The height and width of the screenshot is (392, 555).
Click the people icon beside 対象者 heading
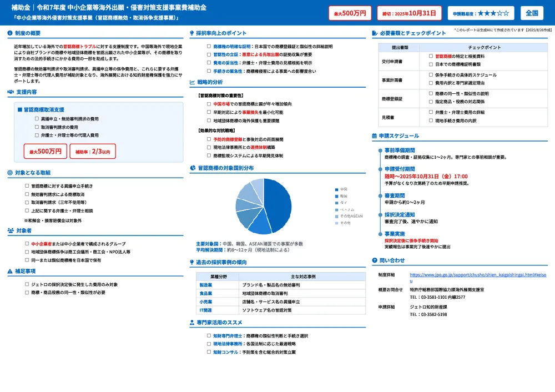coord(11,230)
